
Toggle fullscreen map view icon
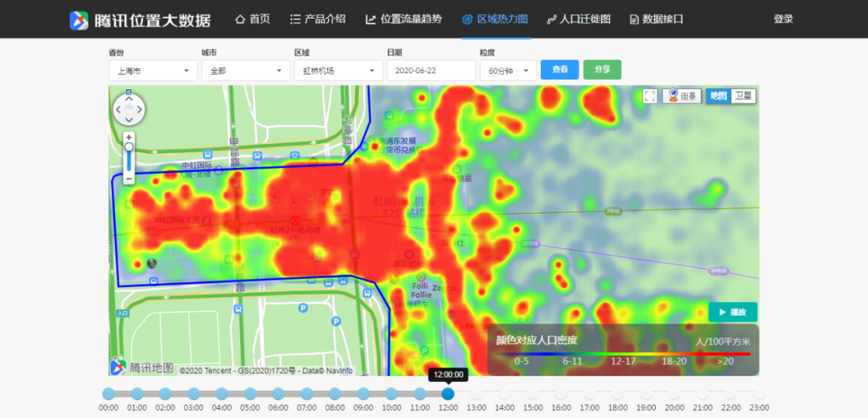point(650,96)
